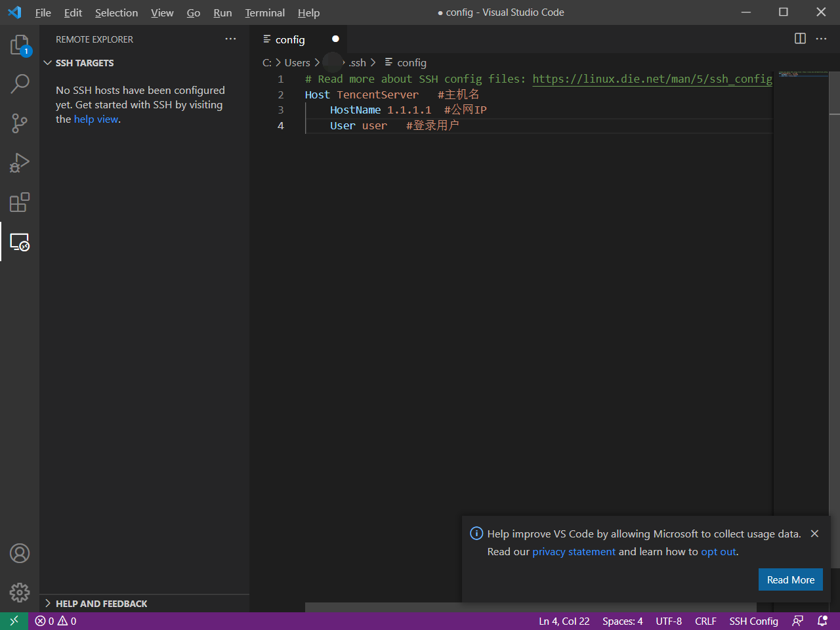840x630 pixels.
Task: Open the errors and warnings status item
Action: [56, 621]
